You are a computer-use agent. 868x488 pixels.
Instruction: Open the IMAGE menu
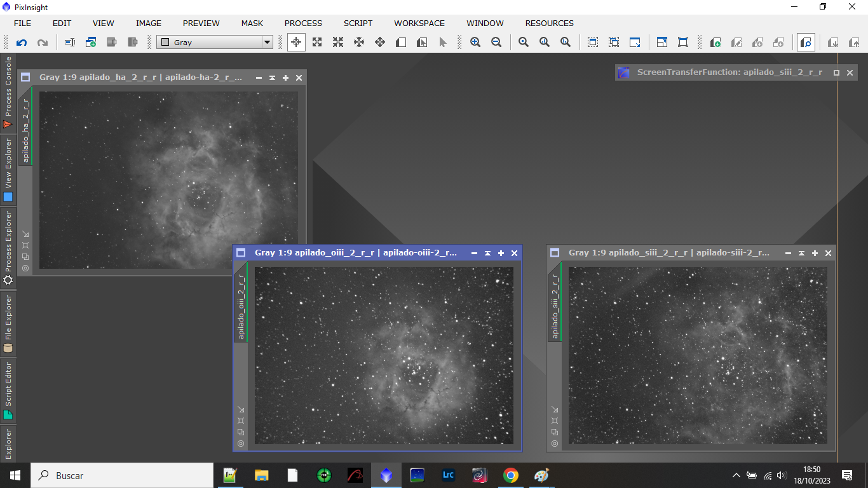[x=149, y=23]
